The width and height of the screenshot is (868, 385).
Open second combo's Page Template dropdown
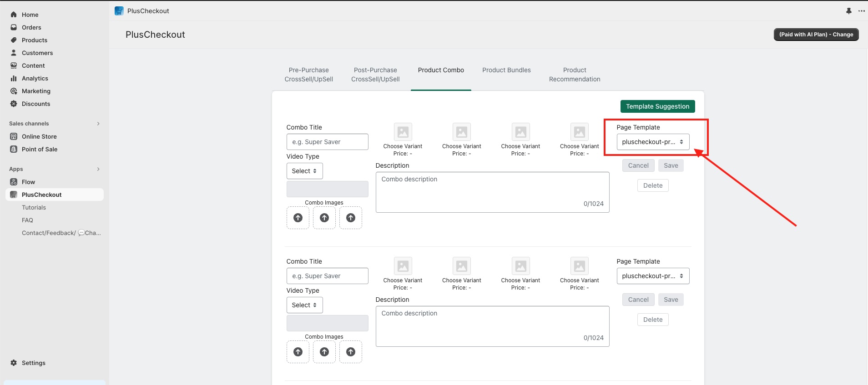coord(653,276)
